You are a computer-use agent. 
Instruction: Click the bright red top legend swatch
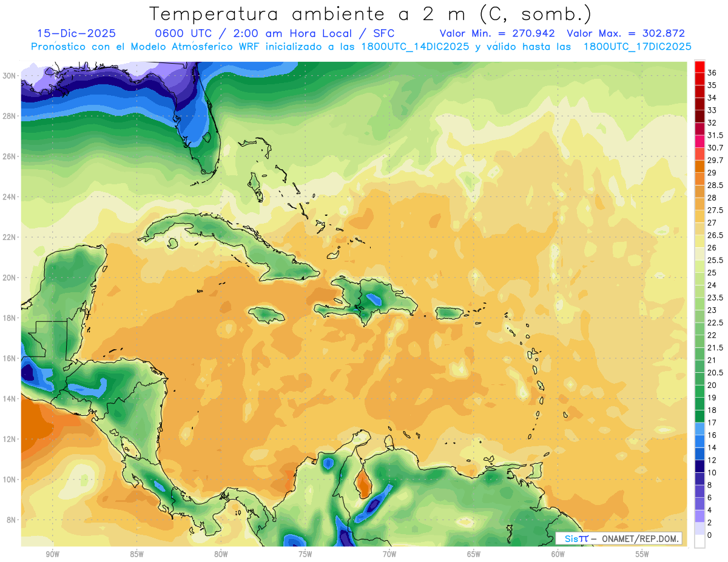point(699,67)
